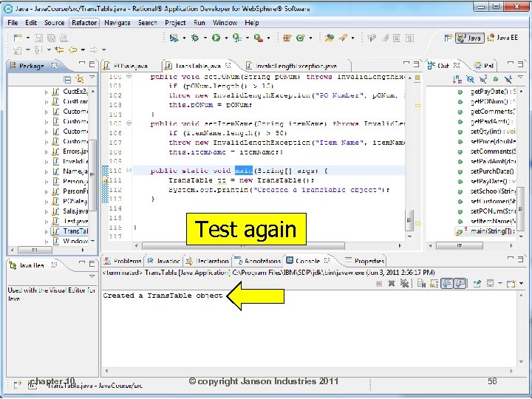Viewport: 532px width, 399px height.
Task: Toggle Hide Local Types in Outline
Action: [508, 79]
